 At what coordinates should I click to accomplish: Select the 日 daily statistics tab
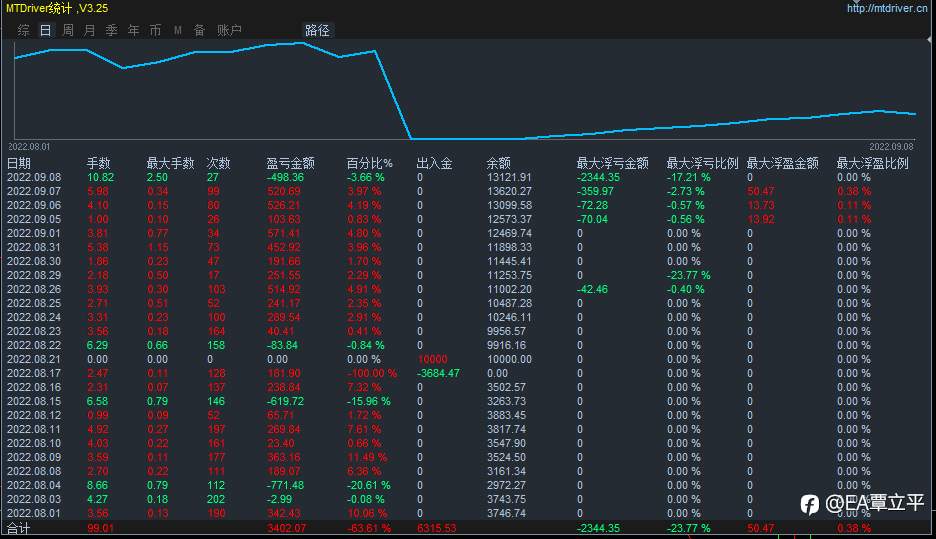point(45,30)
